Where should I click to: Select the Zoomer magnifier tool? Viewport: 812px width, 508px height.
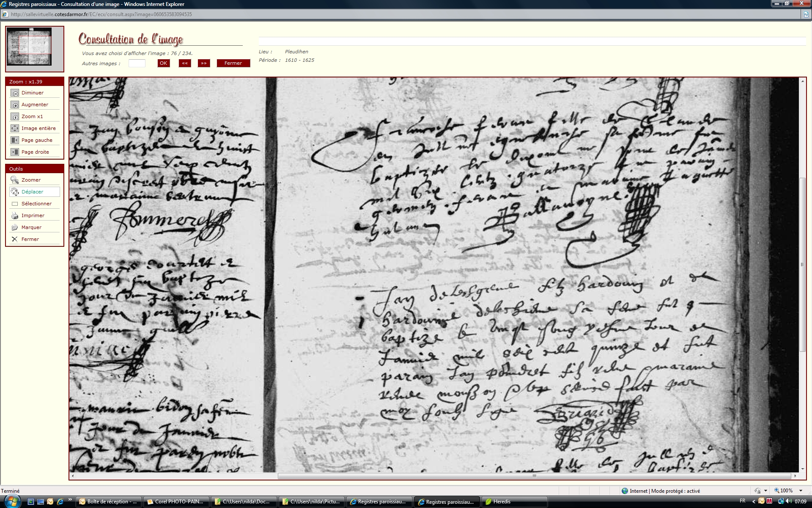[15, 180]
